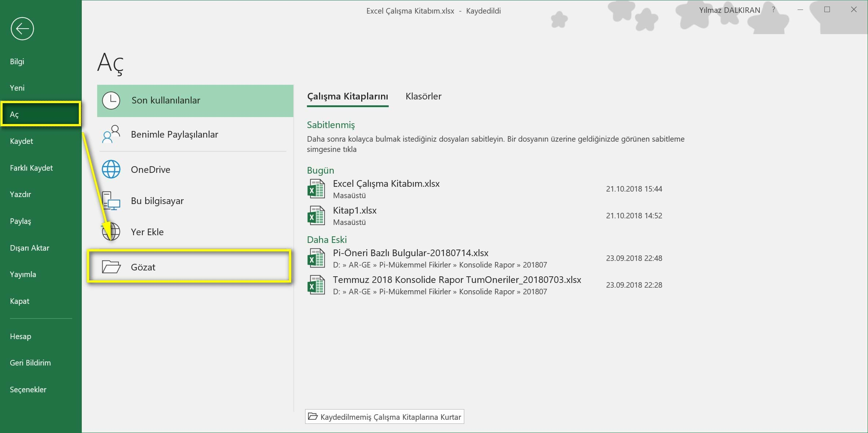868x433 pixels.
Task: Click the date 23.09.2018 22:28
Action: [x=634, y=285]
